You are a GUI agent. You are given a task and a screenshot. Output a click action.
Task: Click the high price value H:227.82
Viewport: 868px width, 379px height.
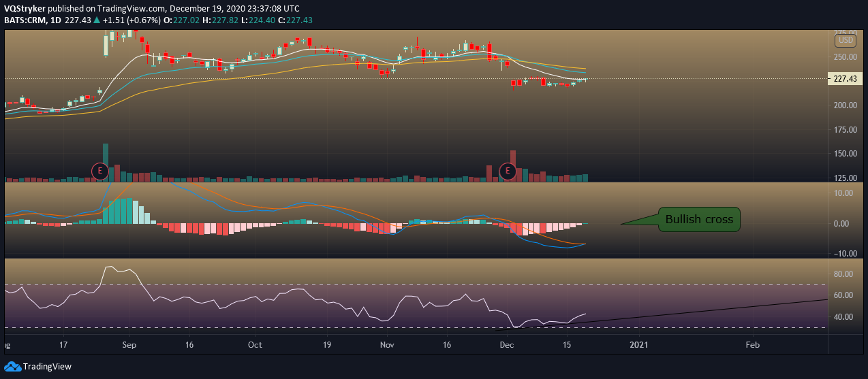coord(220,20)
